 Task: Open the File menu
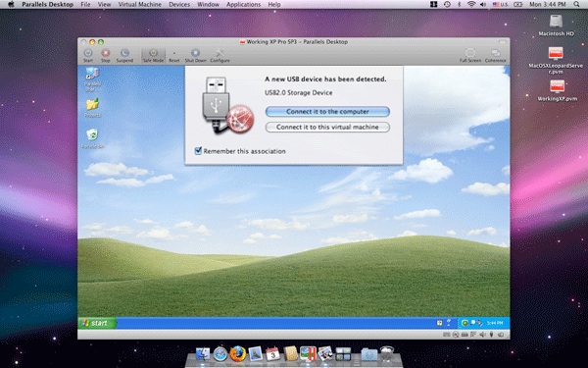[85, 5]
